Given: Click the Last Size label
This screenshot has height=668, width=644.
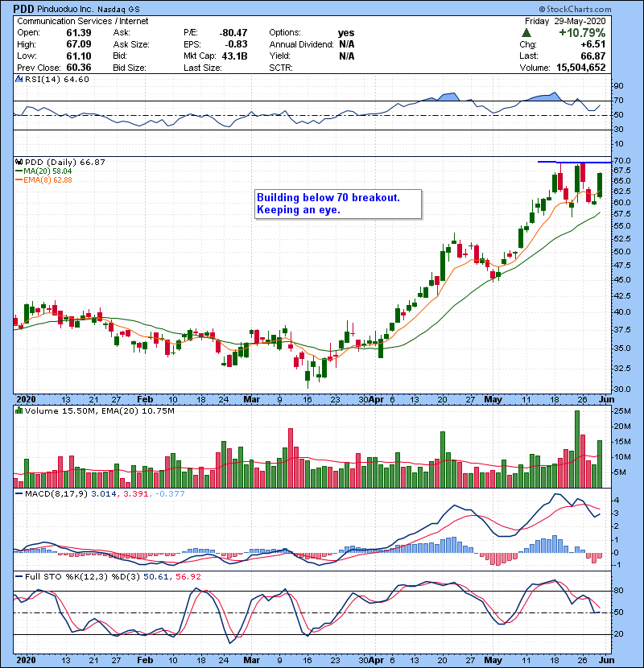Looking at the screenshot, I should pos(202,68).
